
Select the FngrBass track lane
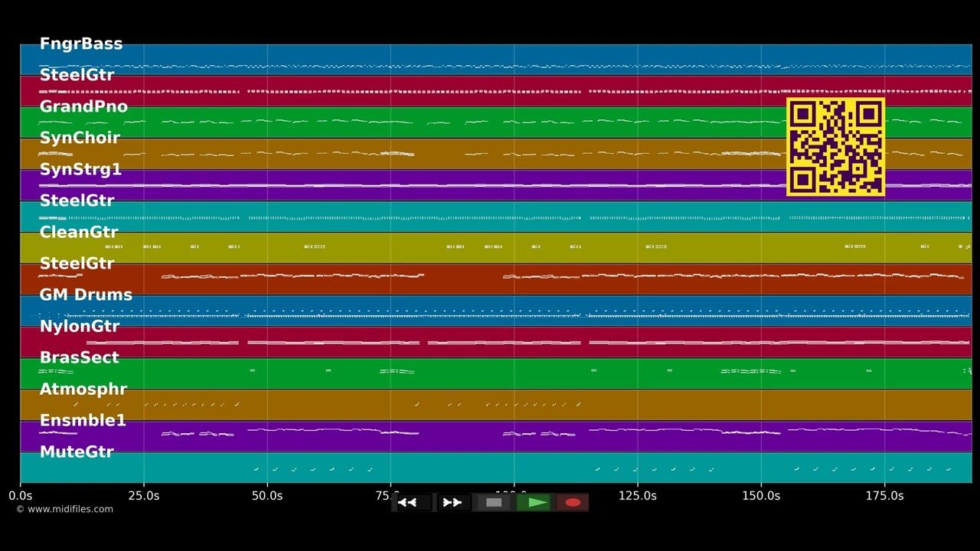(496, 60)
